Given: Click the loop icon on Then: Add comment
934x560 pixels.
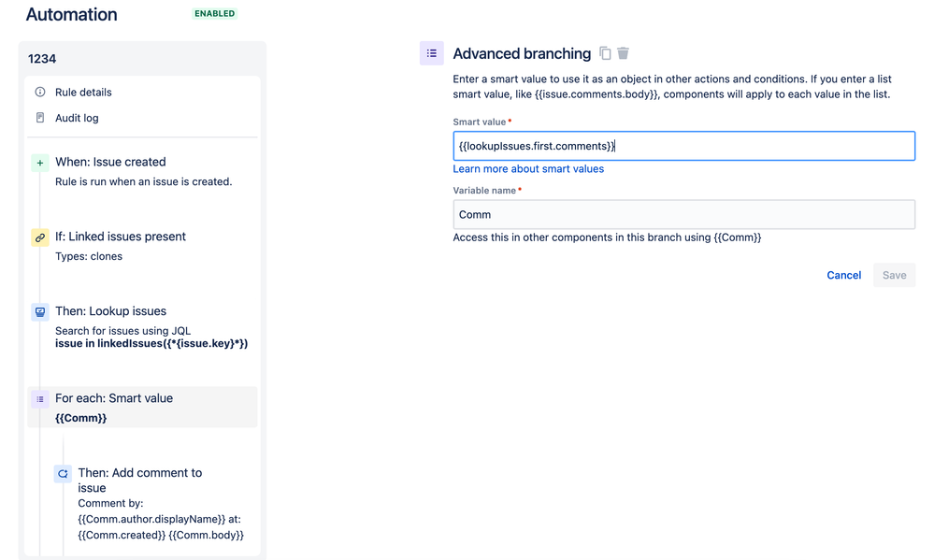Looking at the screenshot, I should pos(62,473).
